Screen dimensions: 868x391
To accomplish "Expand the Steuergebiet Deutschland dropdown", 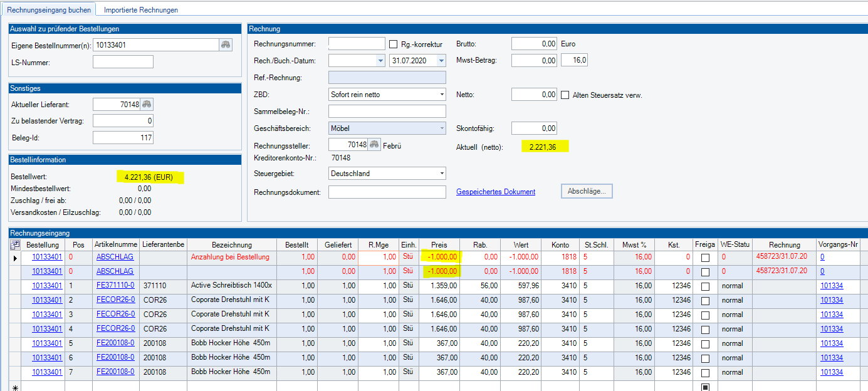I will (x=441, y=174).
